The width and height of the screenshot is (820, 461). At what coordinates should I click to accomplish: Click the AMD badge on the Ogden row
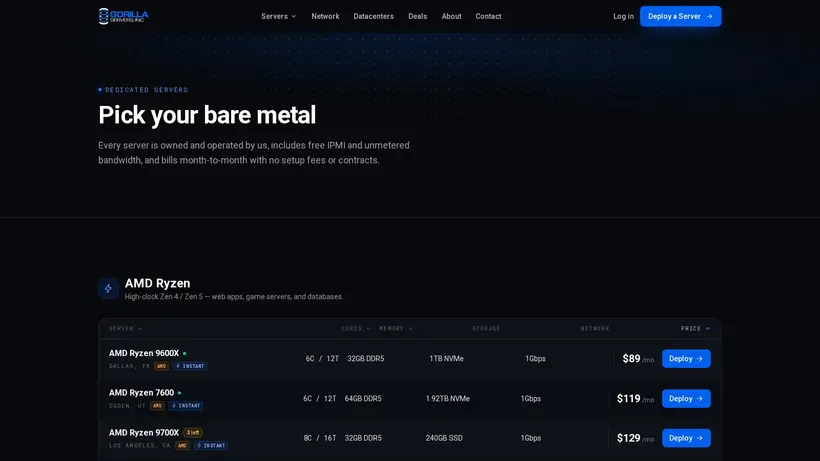tap(157, 406)
